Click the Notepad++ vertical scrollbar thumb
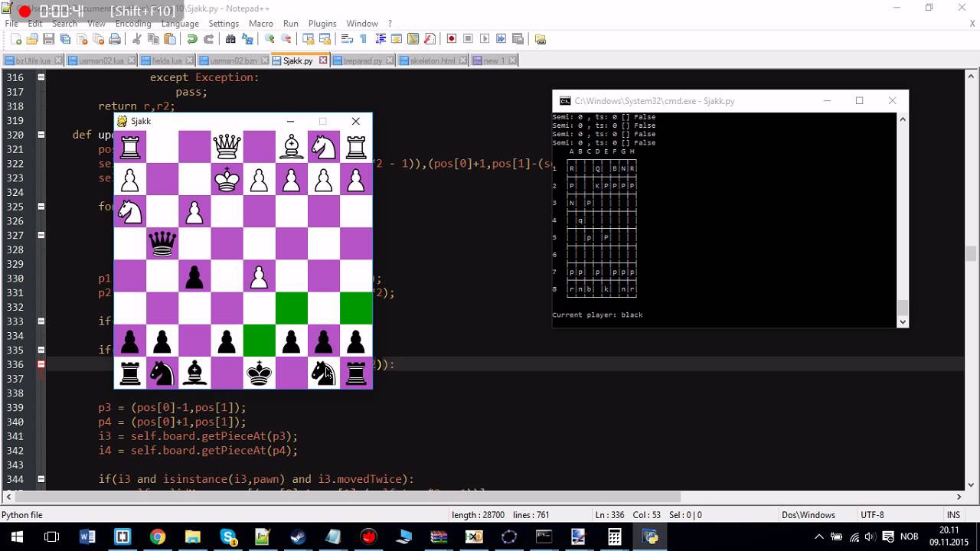The width and height of the screenshot is (980, 551). click(x=971, y=254)
